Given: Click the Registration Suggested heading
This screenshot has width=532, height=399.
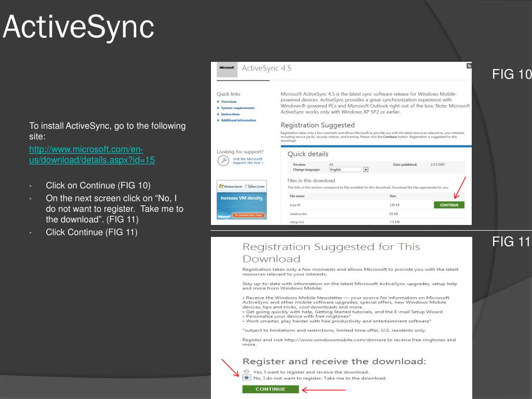Looking at the screenshot, I should coord(317,125).
